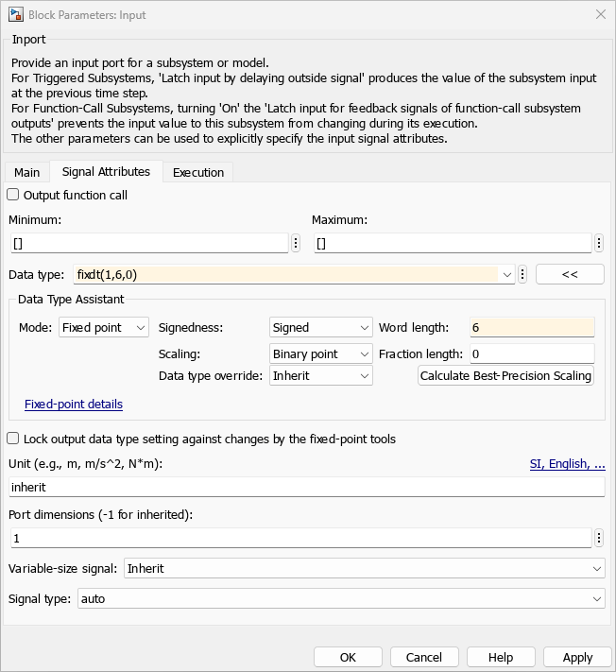The image size is (616, 672).
Task: Click the three-dot menu beside Maximum field
Action: (x=599, y=244)
